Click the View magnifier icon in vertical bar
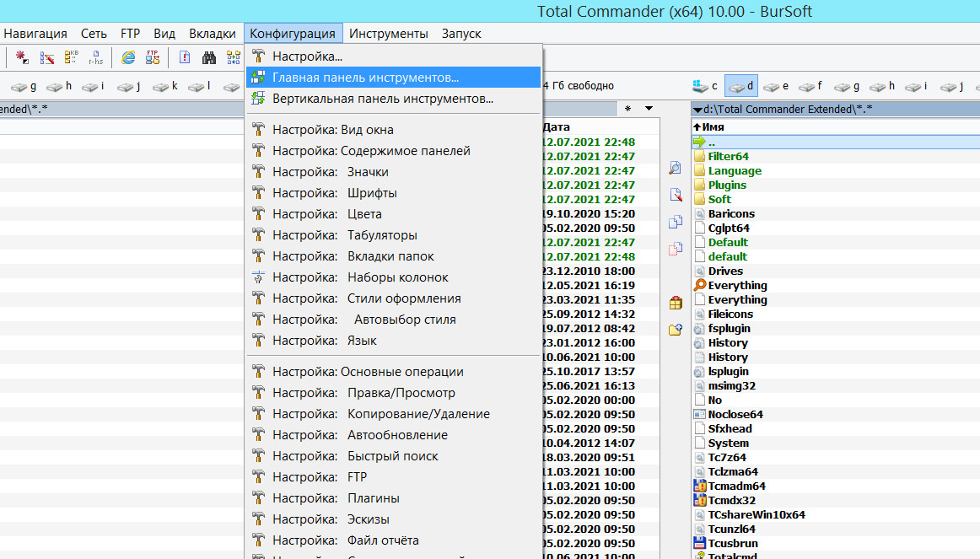 click(x=675, y=169)
